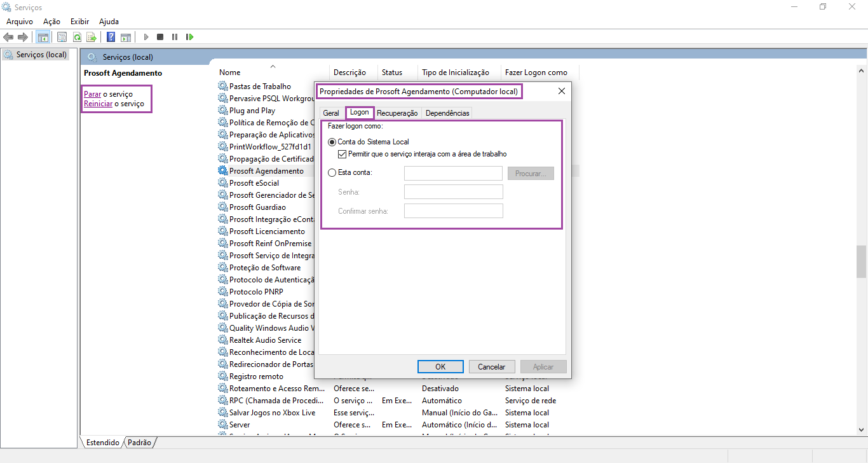Select the Logon tab
Viewport: 868px width, 463px height.
[359, 112]
